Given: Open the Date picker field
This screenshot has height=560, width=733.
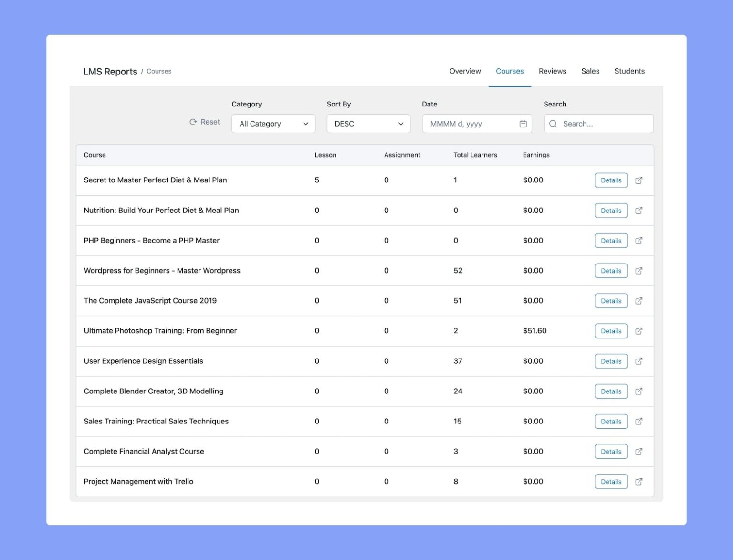Looking at the screenshot, I should click(470, 124).
